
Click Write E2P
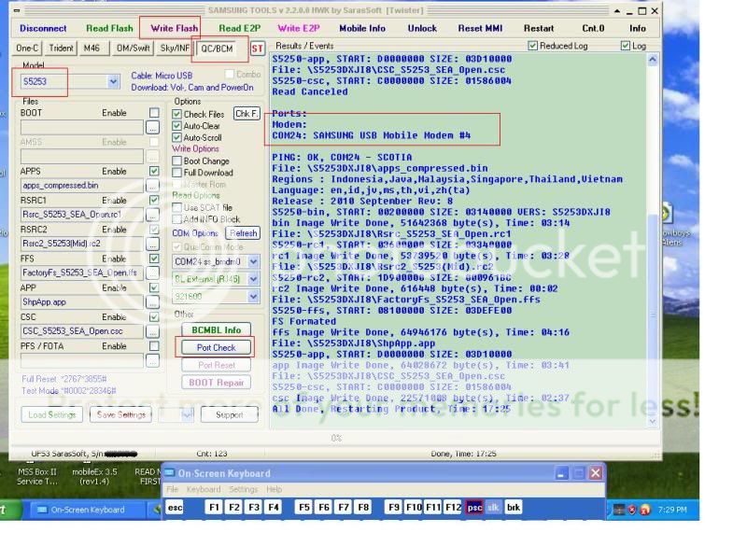pos(299,29)
